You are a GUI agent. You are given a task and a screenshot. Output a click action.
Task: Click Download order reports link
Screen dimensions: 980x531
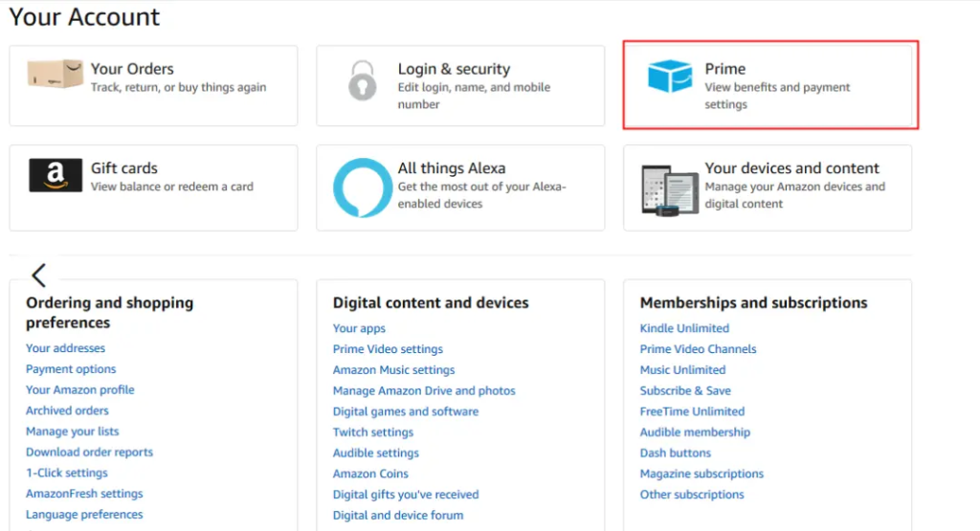(89, 453)
